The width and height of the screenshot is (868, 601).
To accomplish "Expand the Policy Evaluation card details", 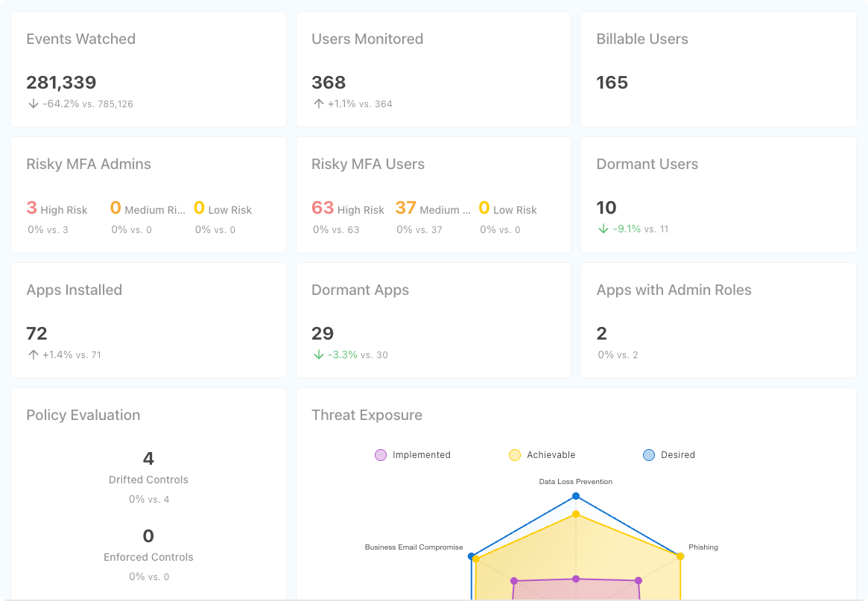I will (x=83, y=415).
